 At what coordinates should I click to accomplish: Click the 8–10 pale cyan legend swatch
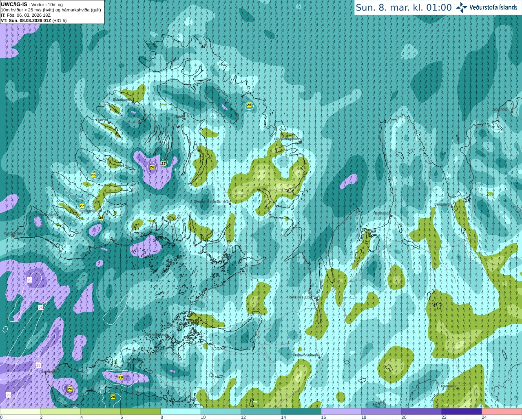(x=181, y=411)
